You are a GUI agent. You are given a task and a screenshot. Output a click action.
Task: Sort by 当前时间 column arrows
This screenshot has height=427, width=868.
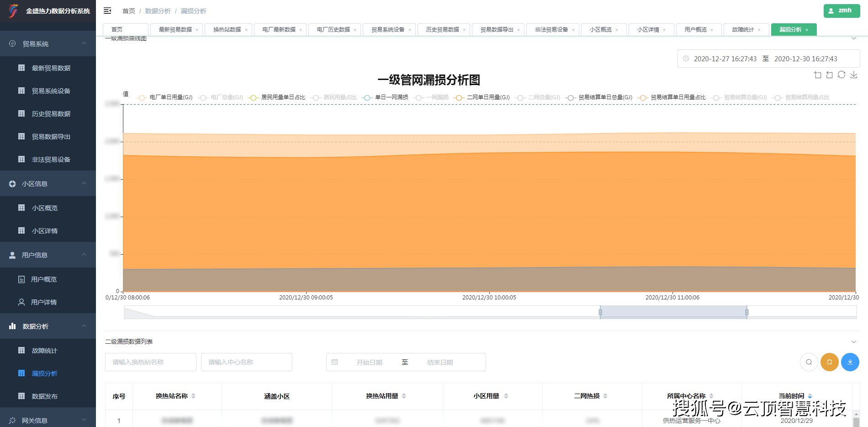pyautogui.click(x=810, y=396)
